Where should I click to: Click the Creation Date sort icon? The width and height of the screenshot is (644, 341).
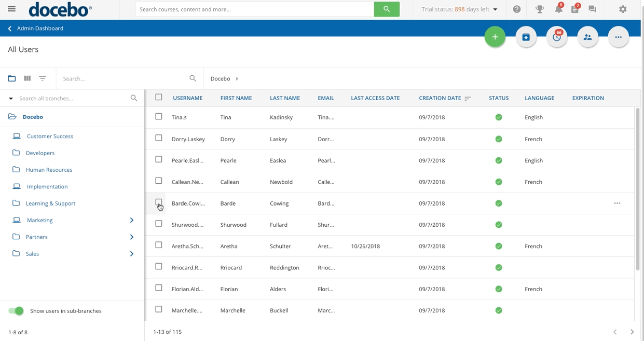pos(468,99)
